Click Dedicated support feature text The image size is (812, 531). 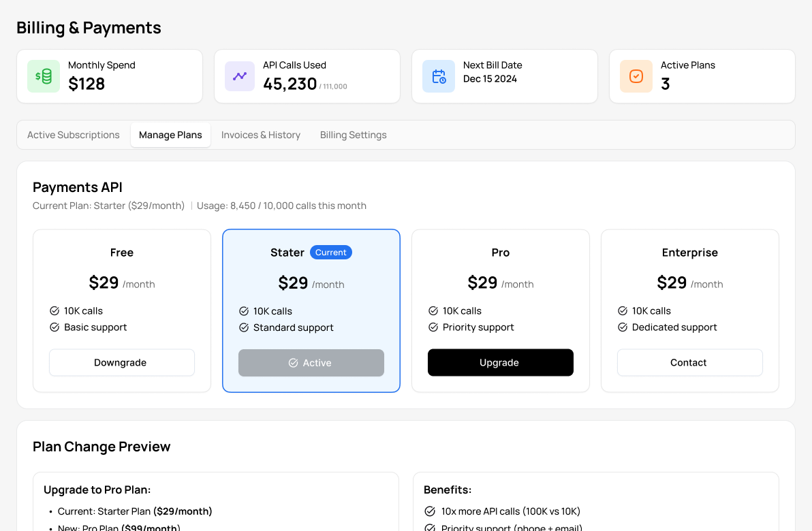coord(674,327)
